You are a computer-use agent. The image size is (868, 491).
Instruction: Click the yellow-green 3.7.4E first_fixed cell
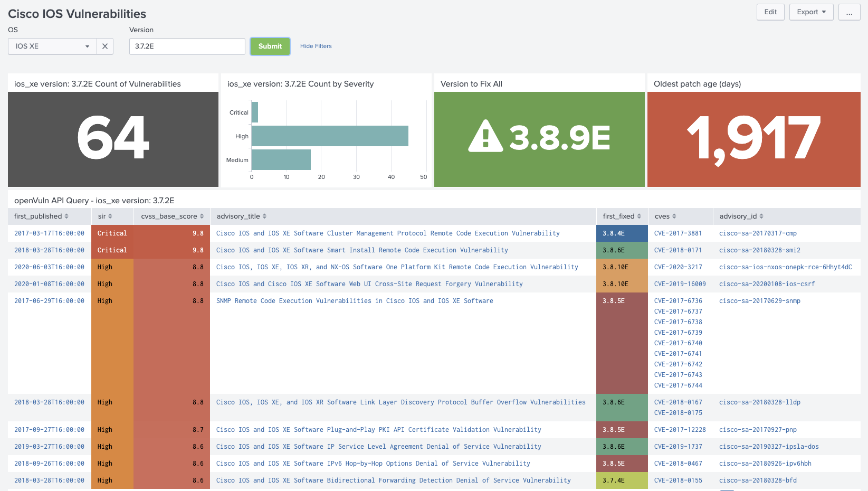(622, 480)
